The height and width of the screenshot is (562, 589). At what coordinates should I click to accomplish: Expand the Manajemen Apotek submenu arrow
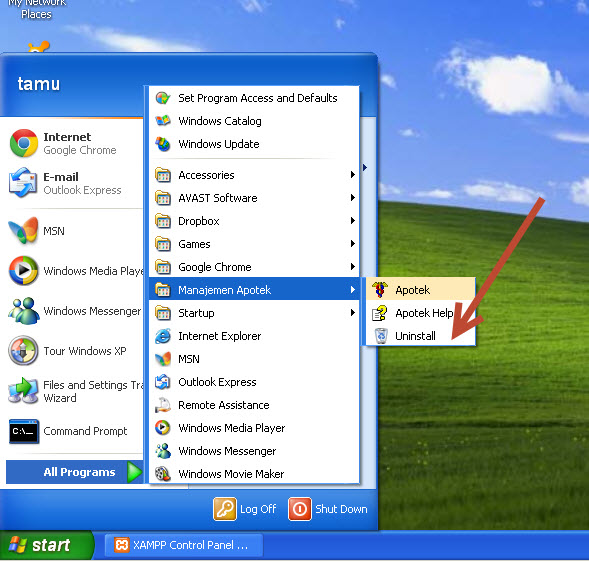coord(352,290)
